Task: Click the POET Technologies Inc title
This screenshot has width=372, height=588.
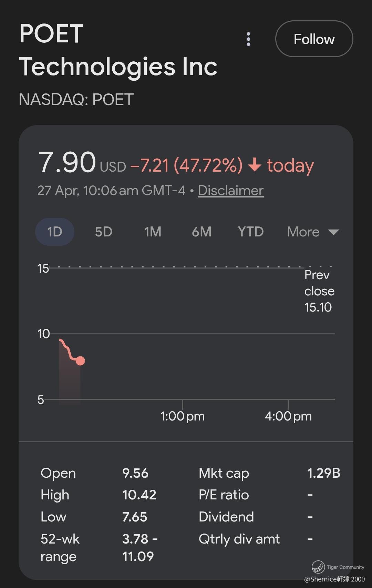Action: point(118,50)
